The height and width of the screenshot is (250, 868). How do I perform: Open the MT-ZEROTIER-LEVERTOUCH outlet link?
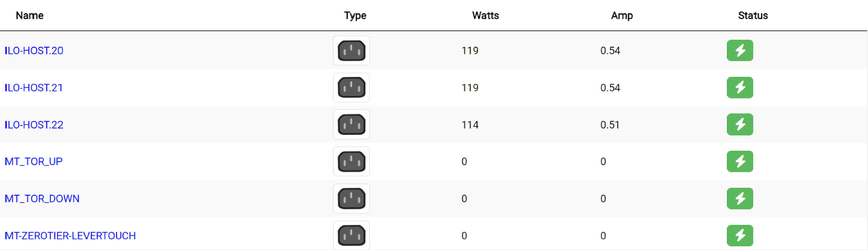pos(70,236)
